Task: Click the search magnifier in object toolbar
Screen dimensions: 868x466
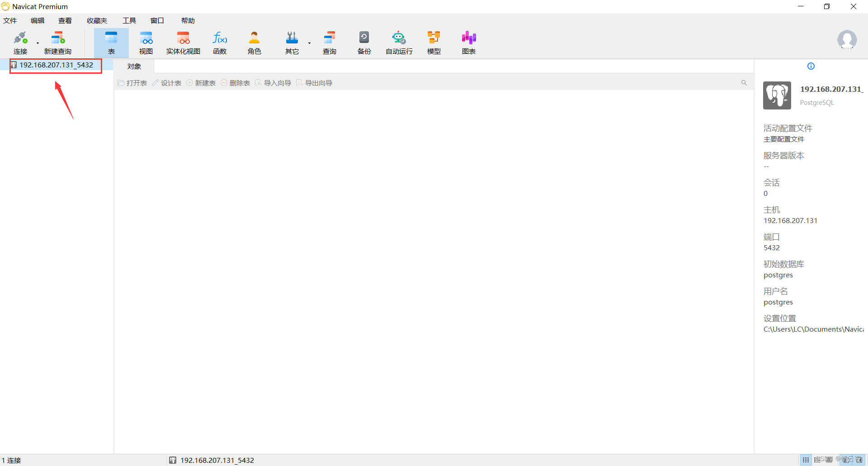Action: pyautogui.click(x=744, y=83)
